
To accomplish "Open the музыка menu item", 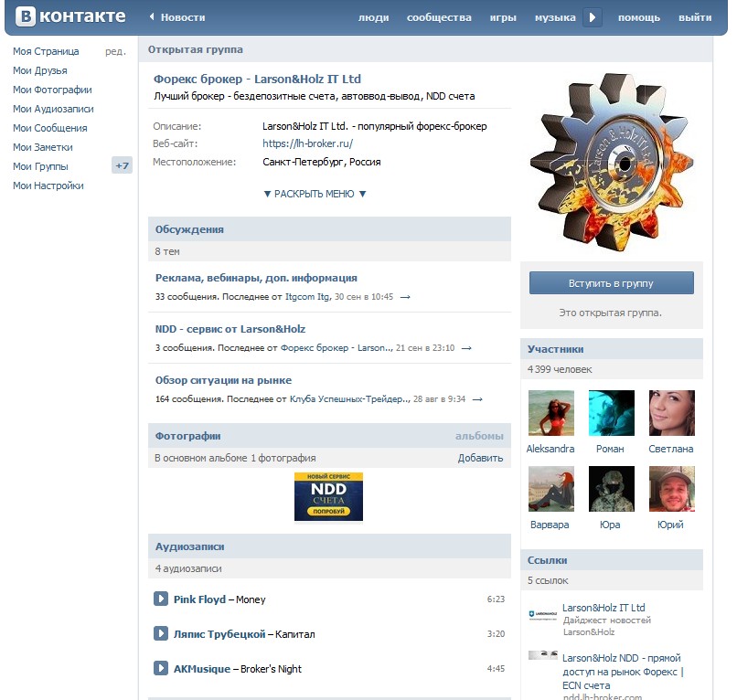I will [555, 18].
